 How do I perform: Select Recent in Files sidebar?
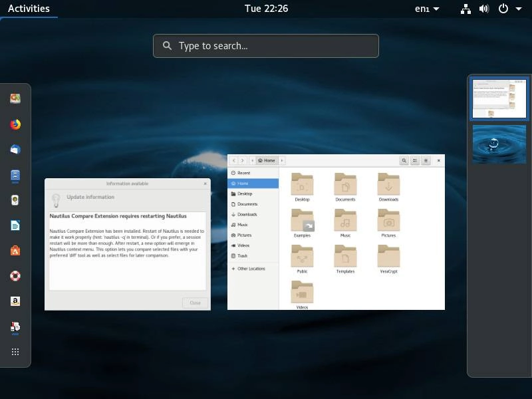(x=253, y=173)
